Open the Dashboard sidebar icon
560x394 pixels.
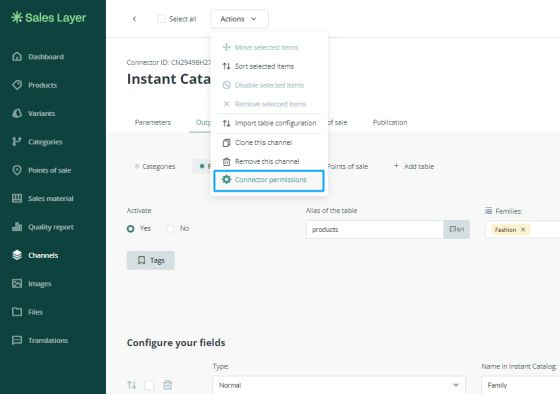[x=17, y=56]
